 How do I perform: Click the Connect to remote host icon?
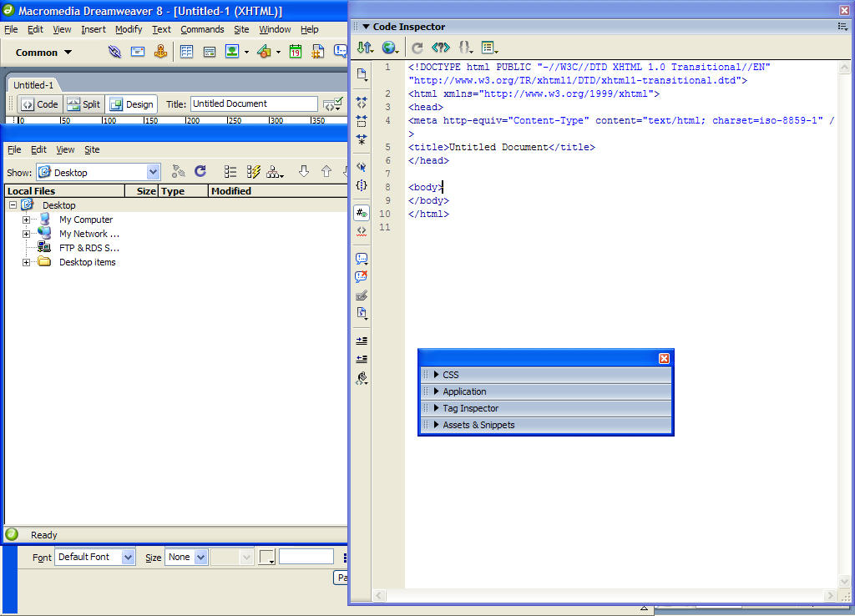pos(179,172)
